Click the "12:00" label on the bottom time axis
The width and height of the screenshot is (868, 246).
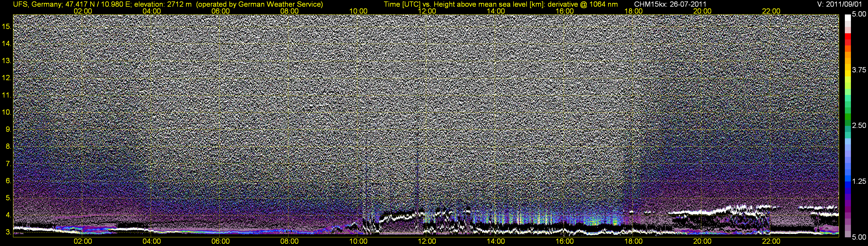point(427,241)
